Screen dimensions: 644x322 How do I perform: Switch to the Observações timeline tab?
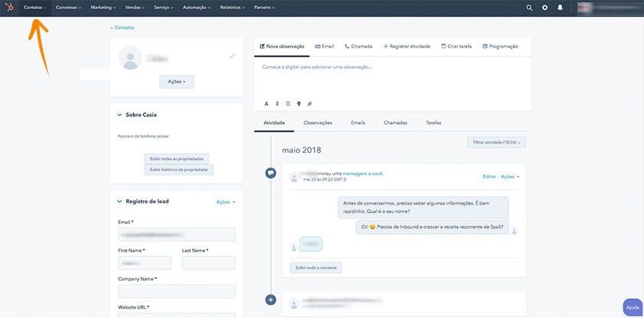[318, 122]
